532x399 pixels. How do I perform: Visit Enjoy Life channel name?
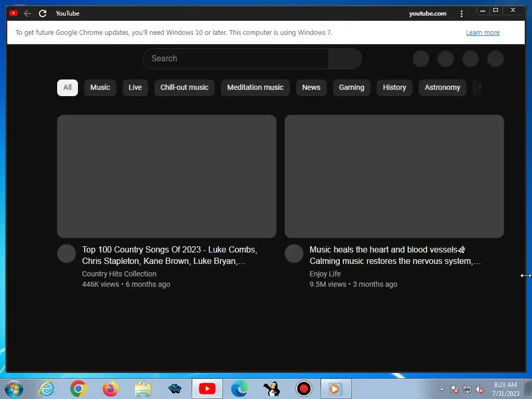pos(325,274)
